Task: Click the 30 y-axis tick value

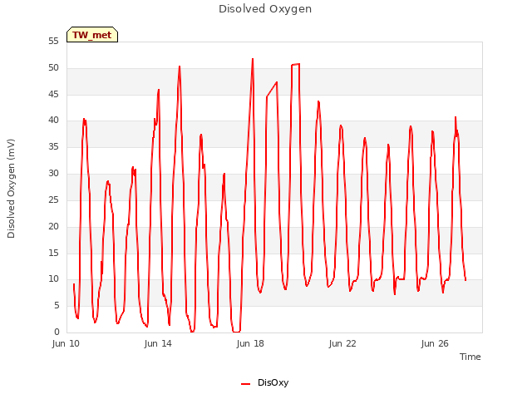Action: pos(53,173)
